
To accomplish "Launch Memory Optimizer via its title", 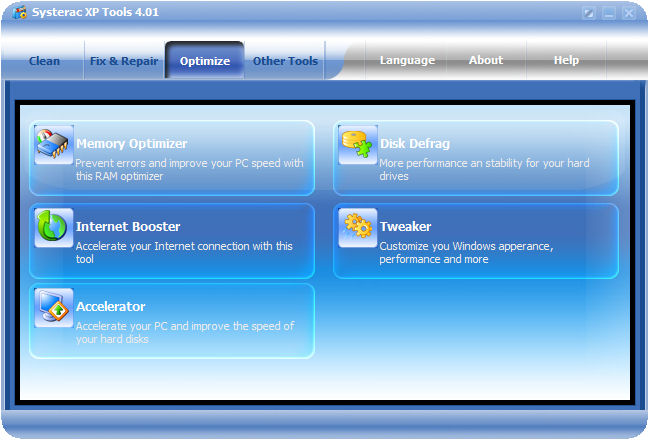I will click(131, 143).
